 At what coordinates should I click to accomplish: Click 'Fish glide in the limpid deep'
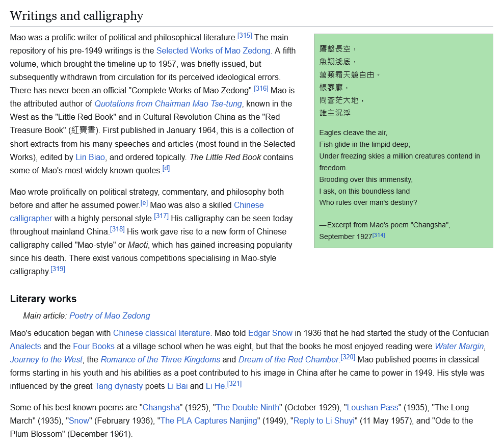tap(365, 144)
